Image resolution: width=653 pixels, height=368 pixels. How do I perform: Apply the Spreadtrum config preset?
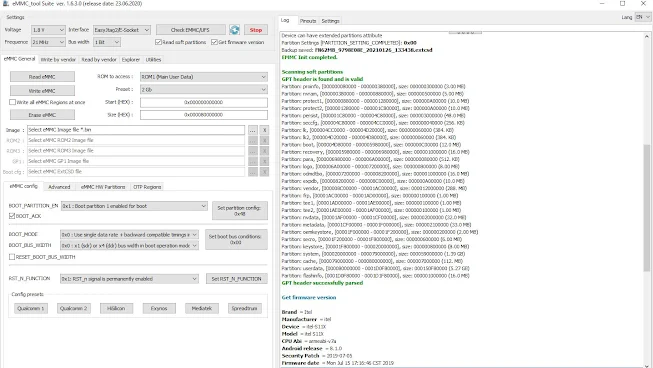244,308
